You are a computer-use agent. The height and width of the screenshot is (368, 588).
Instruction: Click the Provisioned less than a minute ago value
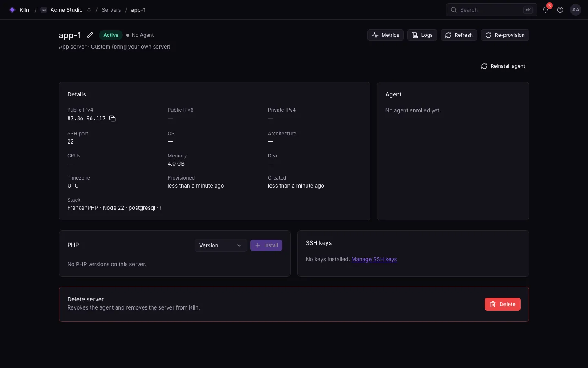point(196,186)
